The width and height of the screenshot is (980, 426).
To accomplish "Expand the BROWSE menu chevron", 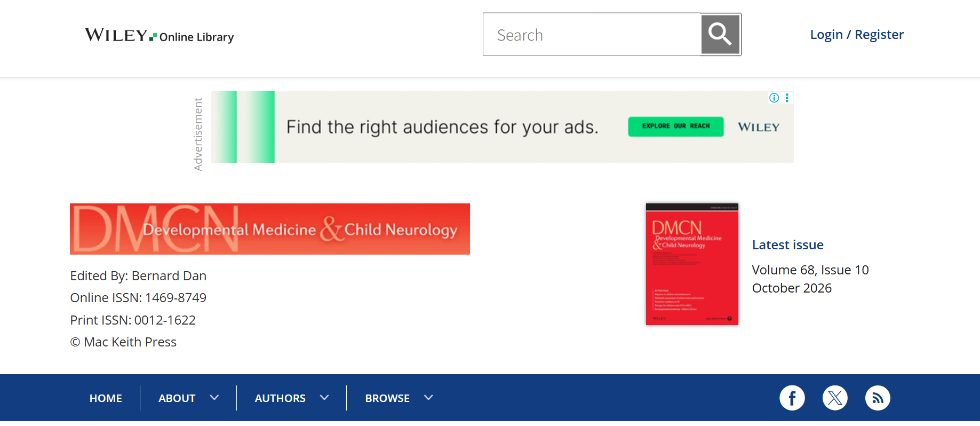I will click(x=428, y=398).
